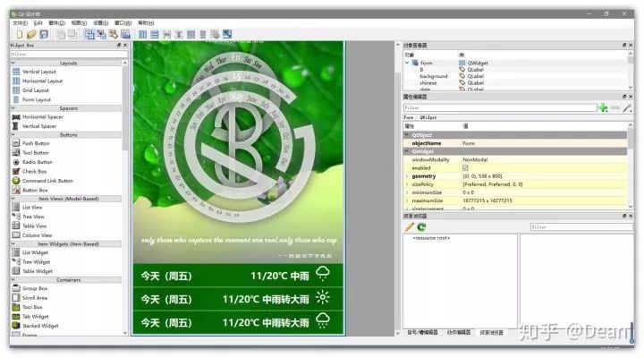Collapse the QObject property group
644x358 pixels.
pyautogui.click(x=407, y=135)
